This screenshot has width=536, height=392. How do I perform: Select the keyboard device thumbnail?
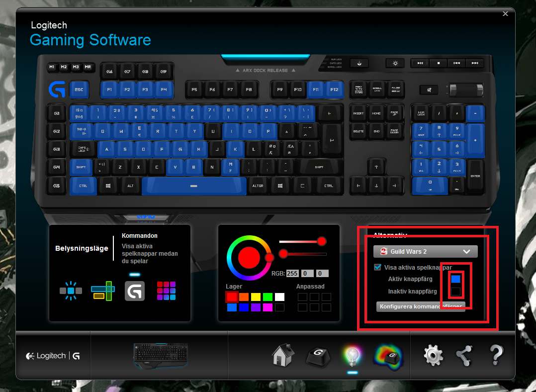pyautogui.click(x=161, y=355)
